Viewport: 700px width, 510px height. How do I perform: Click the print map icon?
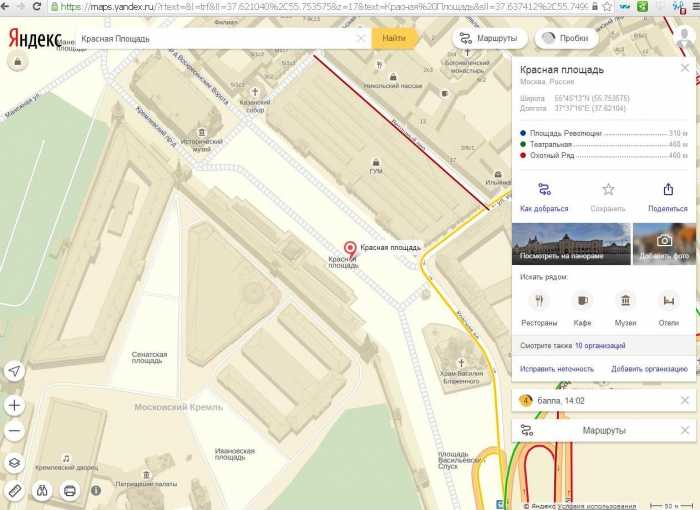70,491
